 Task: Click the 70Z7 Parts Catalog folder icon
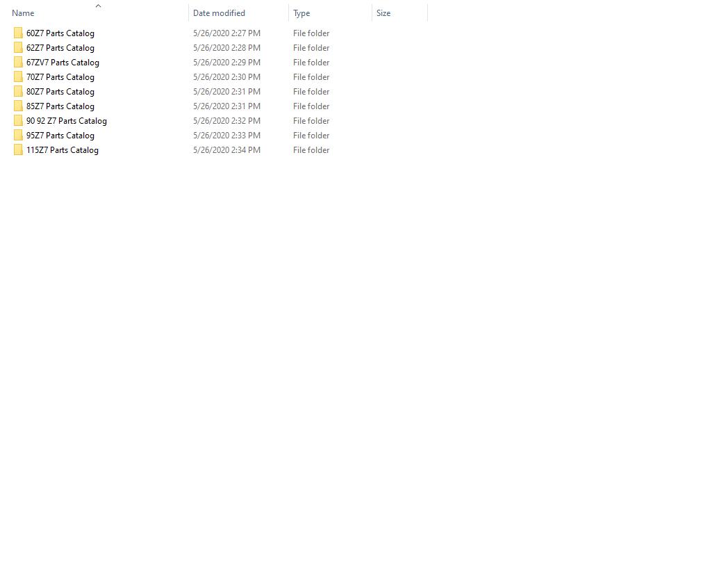pos(18,76)
